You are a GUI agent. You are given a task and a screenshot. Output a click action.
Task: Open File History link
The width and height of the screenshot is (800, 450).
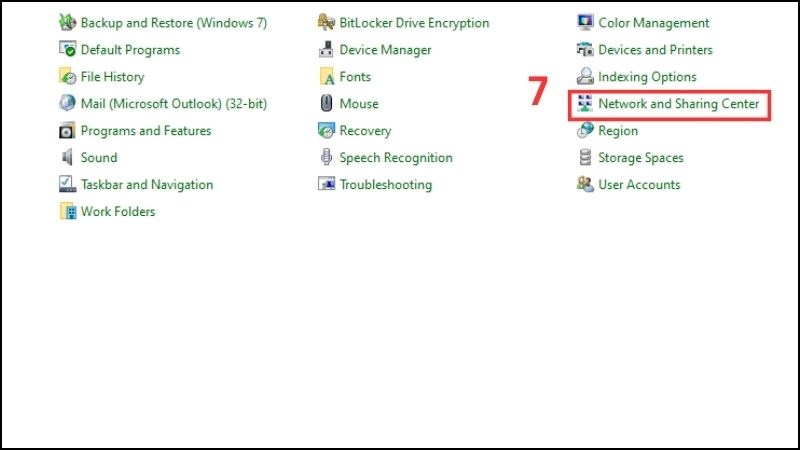point(112,77)
